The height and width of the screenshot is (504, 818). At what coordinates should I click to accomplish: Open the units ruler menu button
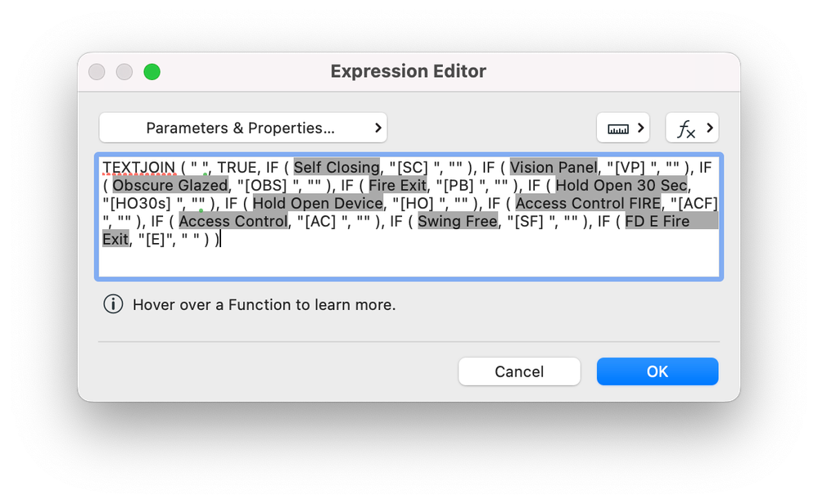tap(622, 128)
